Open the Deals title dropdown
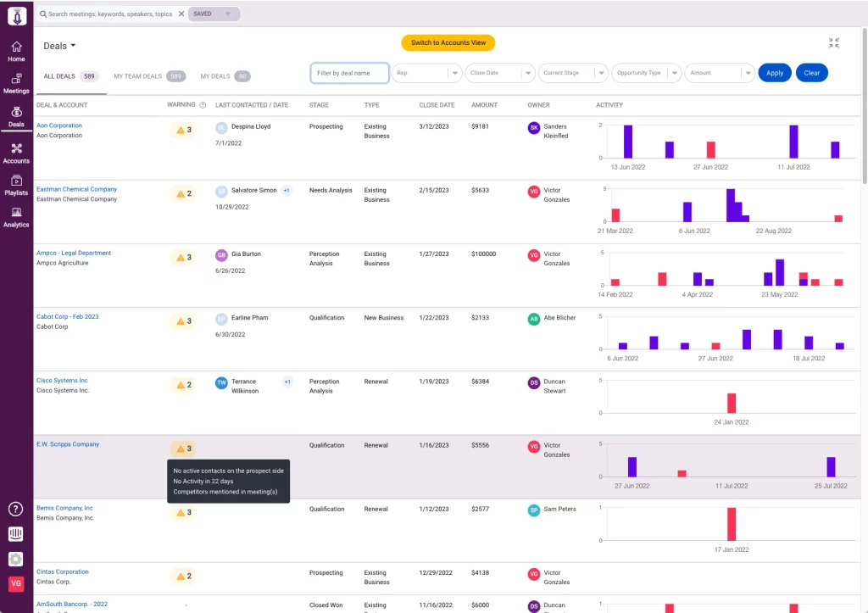The height and width of the screenshot is (613, 868). click(59, 46)
